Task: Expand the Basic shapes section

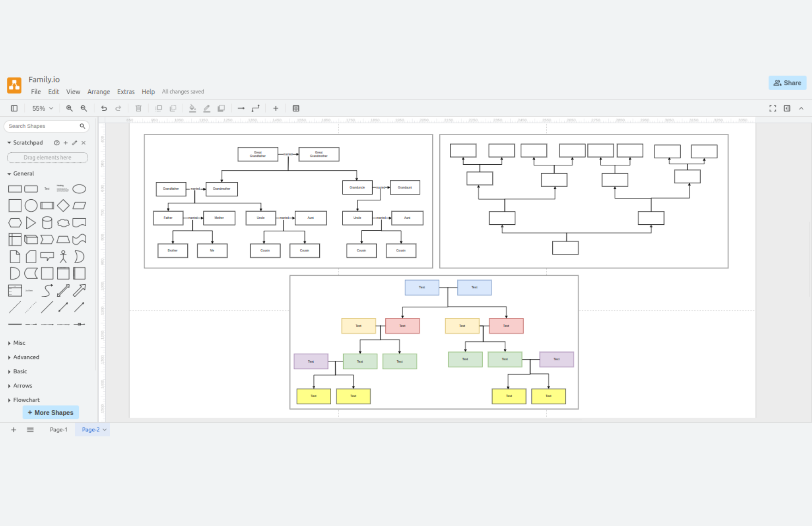Action: pyautogui.click(x=18, y=371)
